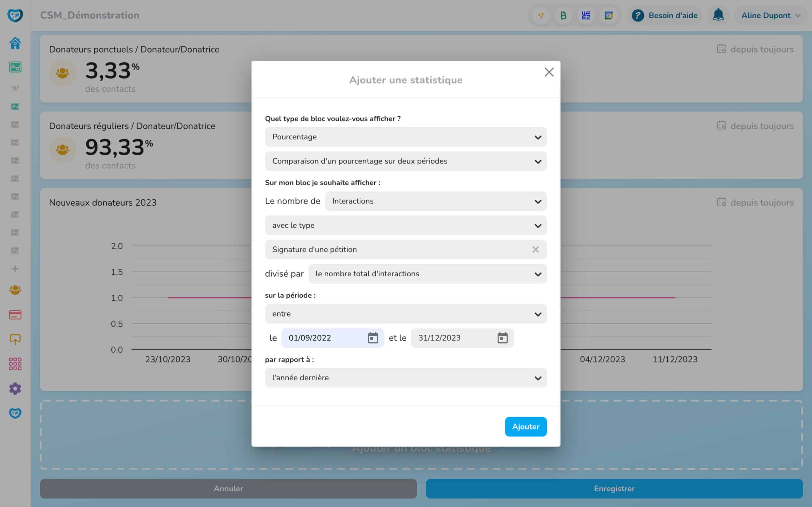The height and width of the screenshot is (507, 812).
Task: Open calendar picker for end date 31/12/2023
Action: point(502,338)
